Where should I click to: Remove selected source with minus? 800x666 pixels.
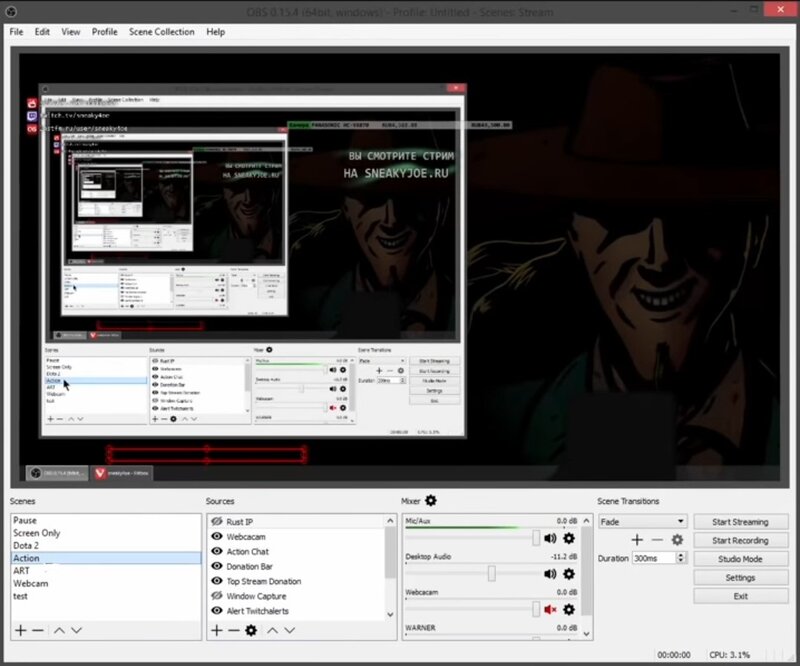tap(234, 630)
